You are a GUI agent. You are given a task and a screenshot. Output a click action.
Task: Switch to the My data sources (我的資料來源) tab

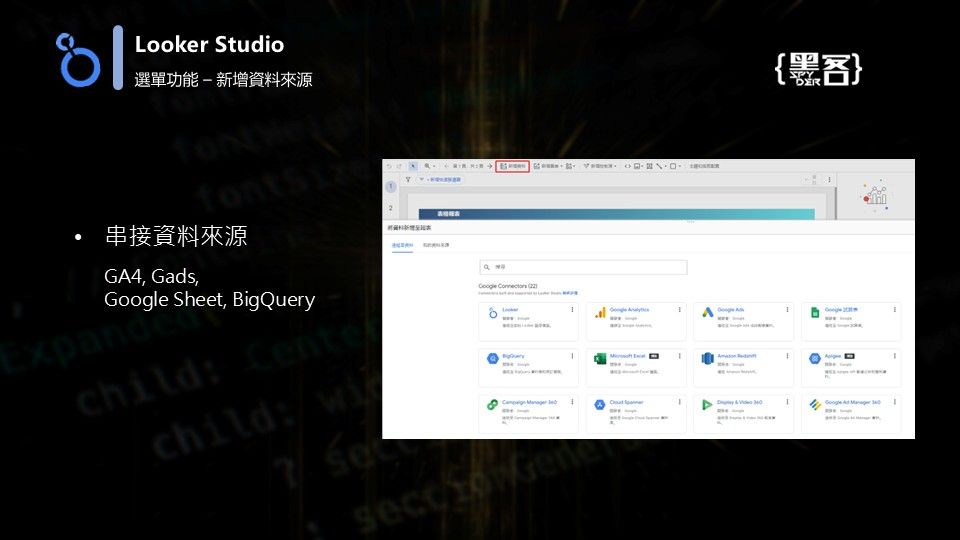436,245
